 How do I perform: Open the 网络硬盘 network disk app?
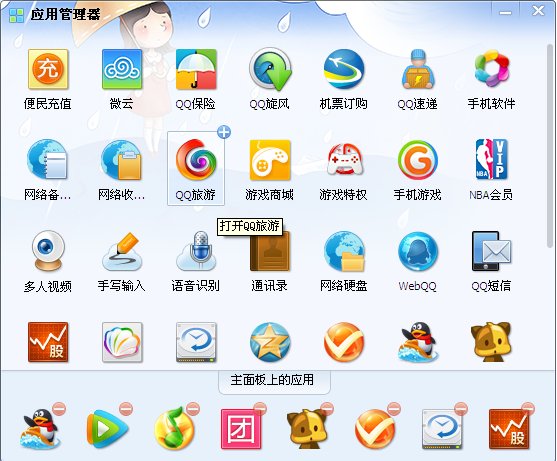(344, 251)
